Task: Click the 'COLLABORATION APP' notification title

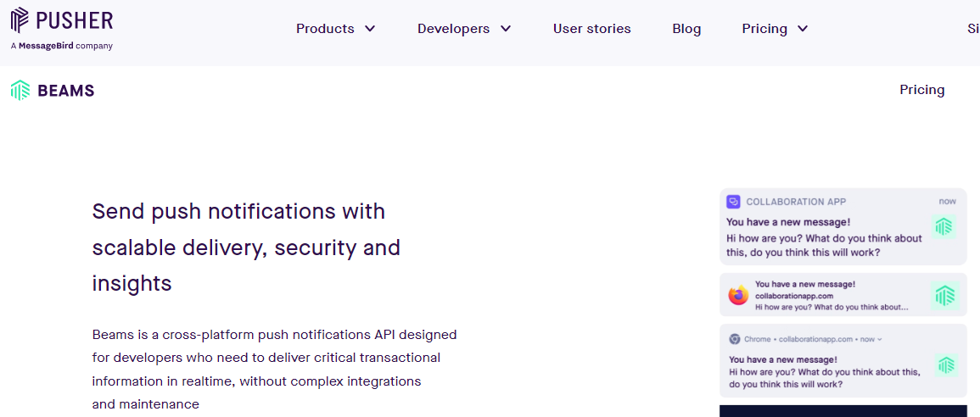Action: click(x=796, y=202)
